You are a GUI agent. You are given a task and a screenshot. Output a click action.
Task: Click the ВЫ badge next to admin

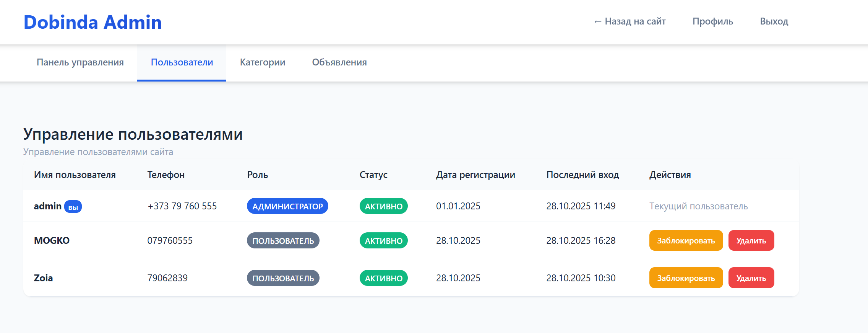coord(73,207)
